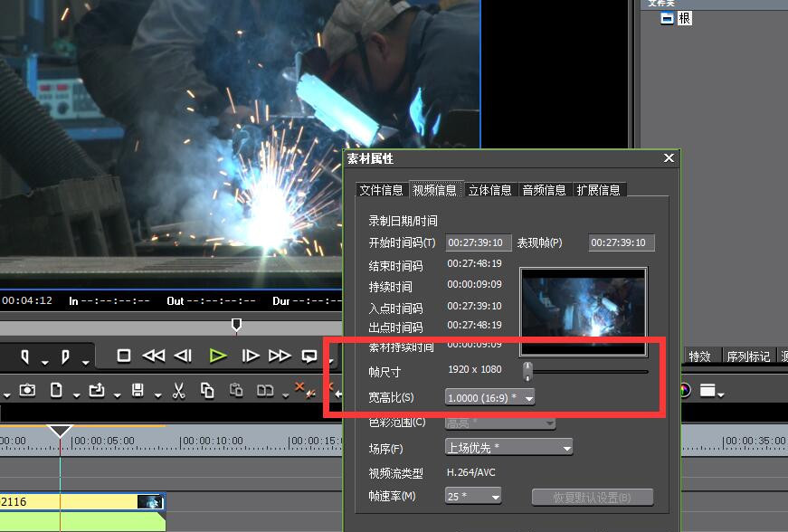Click the capture camera icon
This screenshot has width=788, height=532.
click(27, 391)
